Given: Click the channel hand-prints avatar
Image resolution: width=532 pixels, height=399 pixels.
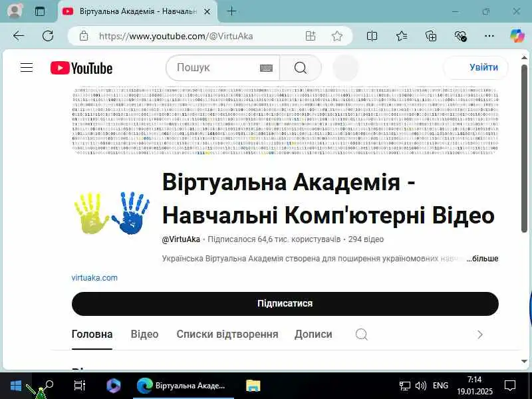Looking at the screenshot, I should pyautogui.click(x=112, y=212).
